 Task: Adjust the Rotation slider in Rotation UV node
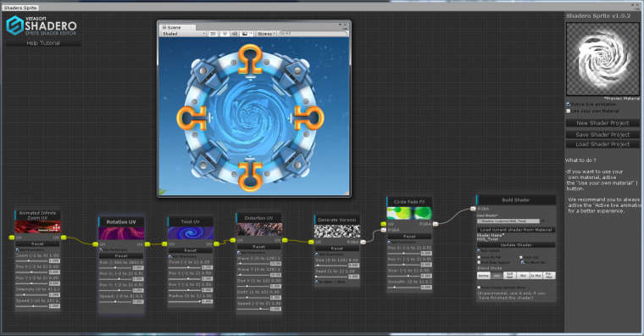point(116,268)
